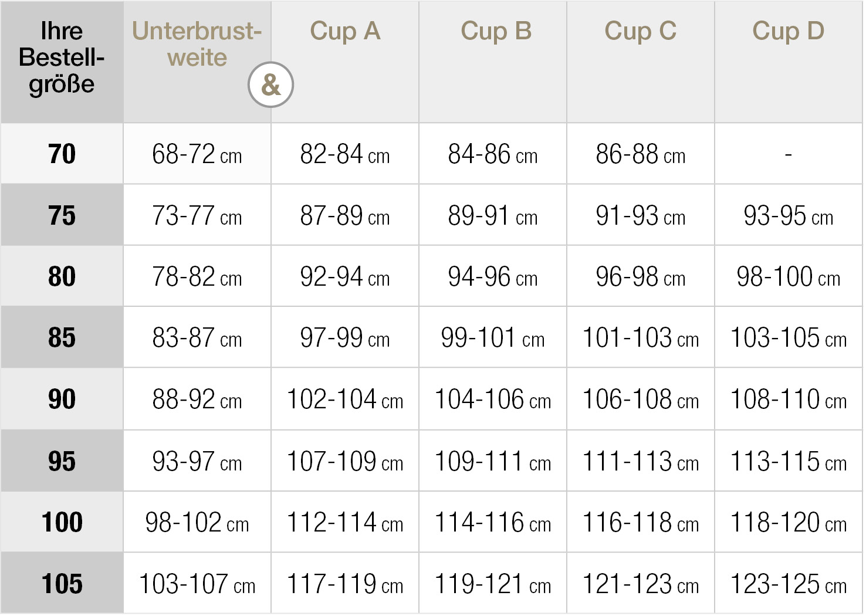Click the 106-108 cm Cup C cell
This screenshot has width=866, height=616.
tap(640, 400)
